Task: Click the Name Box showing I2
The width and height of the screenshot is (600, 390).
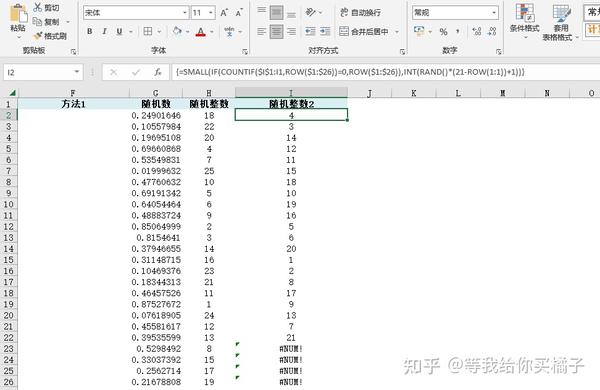Action: point(43,72)
